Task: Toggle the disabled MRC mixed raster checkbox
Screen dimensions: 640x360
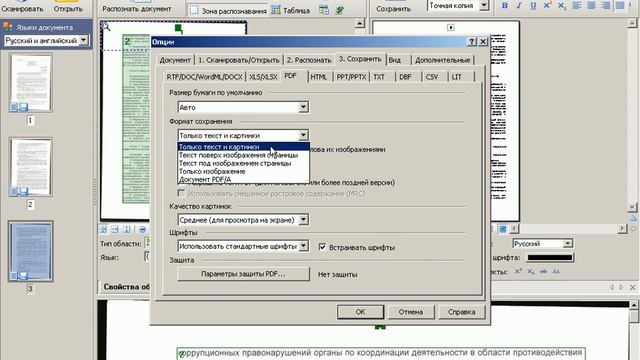Action: tap(181, 193)
